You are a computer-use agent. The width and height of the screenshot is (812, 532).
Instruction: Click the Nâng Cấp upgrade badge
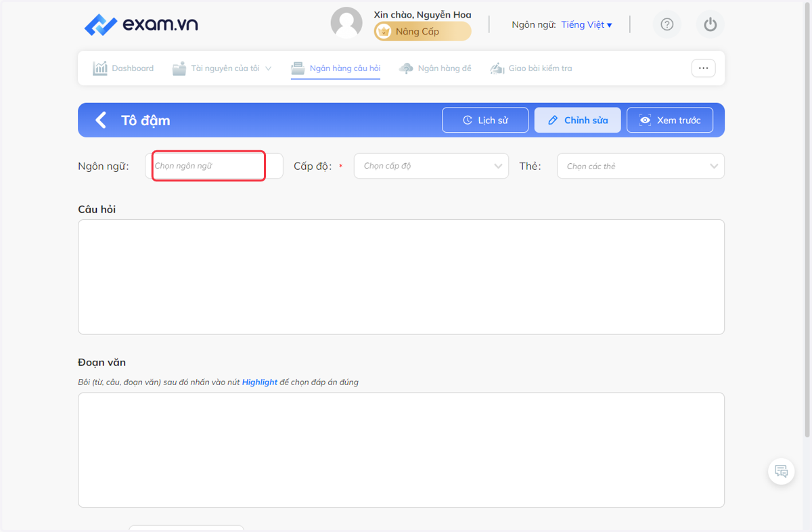coord(423,31)
